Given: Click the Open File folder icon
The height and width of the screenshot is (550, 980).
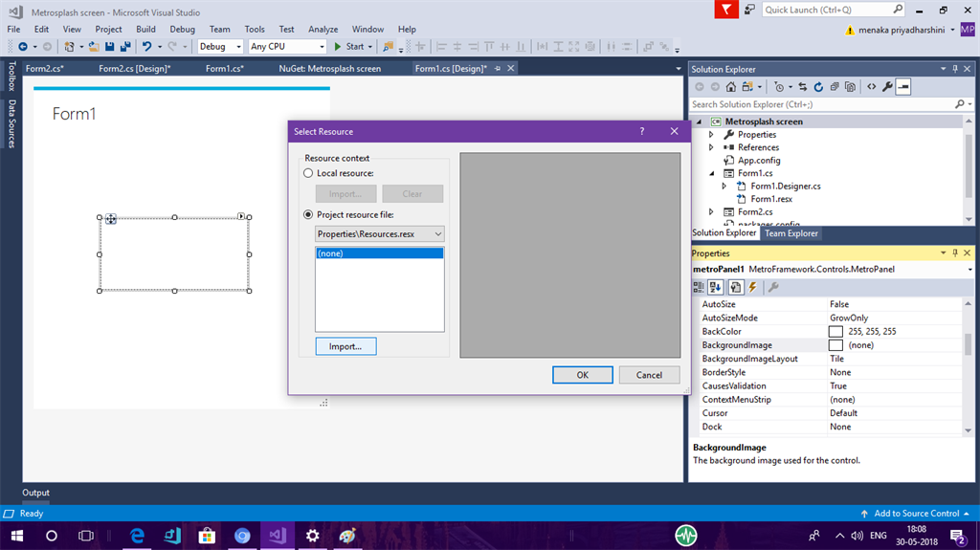Looking at the screenshot, I should (x=94, y=46).
